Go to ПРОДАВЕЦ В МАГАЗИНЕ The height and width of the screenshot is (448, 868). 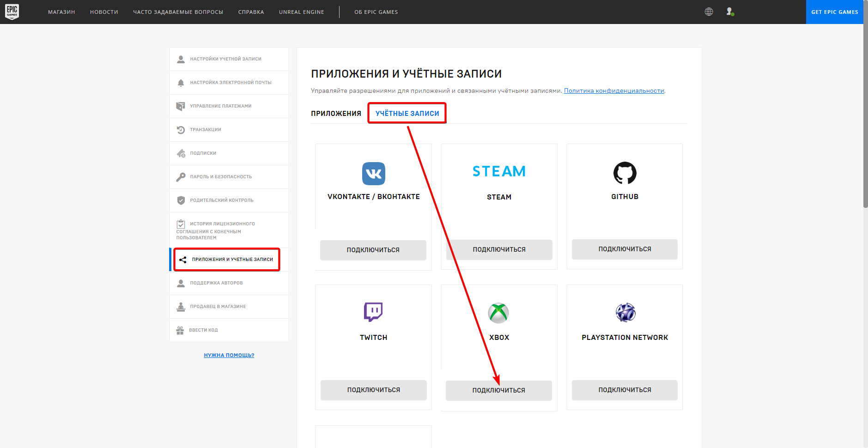229,307
